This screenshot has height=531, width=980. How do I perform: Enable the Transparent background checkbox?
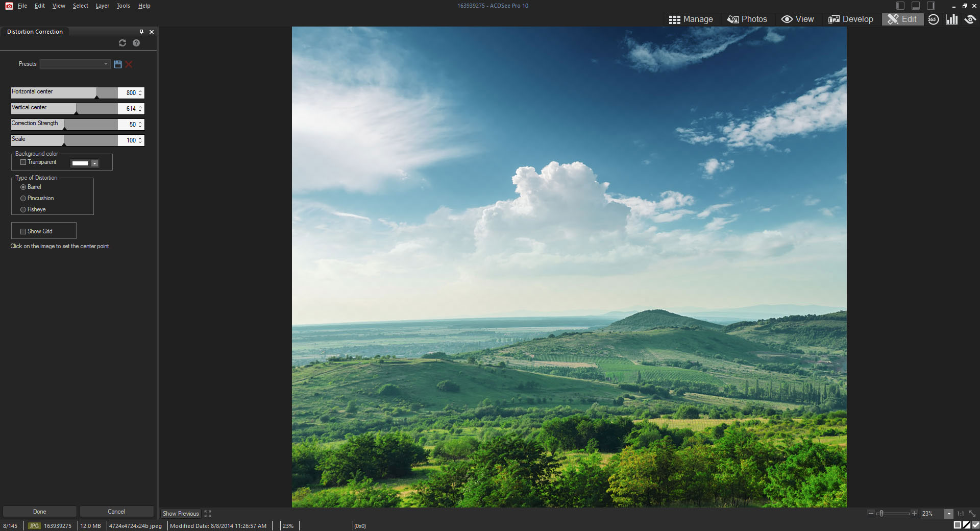point(23,162)
